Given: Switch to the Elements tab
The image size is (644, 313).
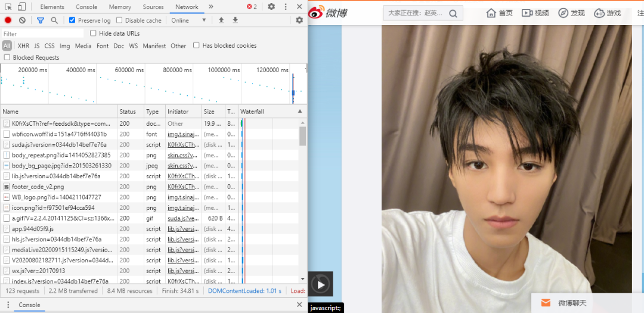Looking at the screenshot, I should click(52, 7).
